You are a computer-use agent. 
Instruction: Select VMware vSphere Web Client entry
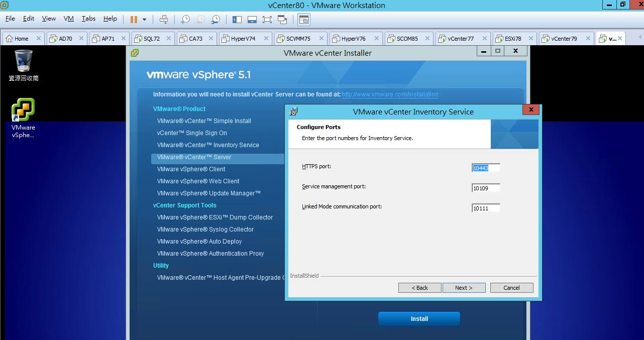tap(198, 181)
